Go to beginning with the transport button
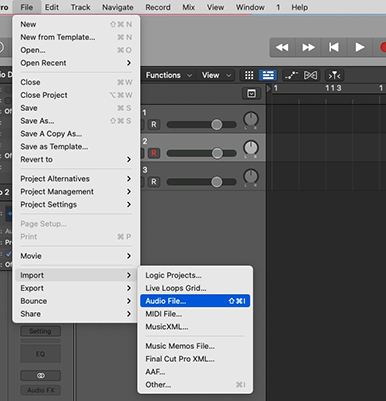This screenshot has height=401, width=386. [334, 48]
